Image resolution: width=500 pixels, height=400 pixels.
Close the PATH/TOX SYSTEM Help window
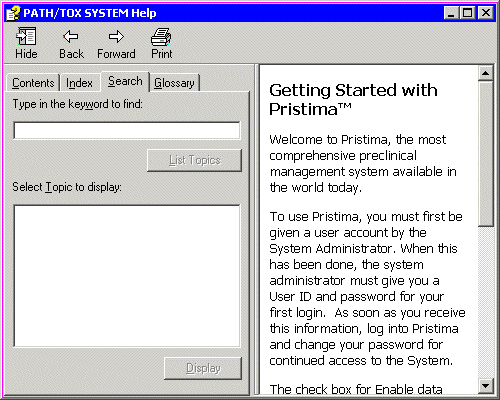click(x=485, y=13)
